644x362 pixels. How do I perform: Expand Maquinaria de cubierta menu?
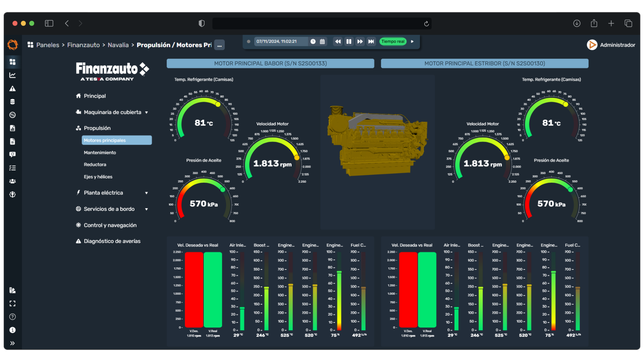click(112, 112)
